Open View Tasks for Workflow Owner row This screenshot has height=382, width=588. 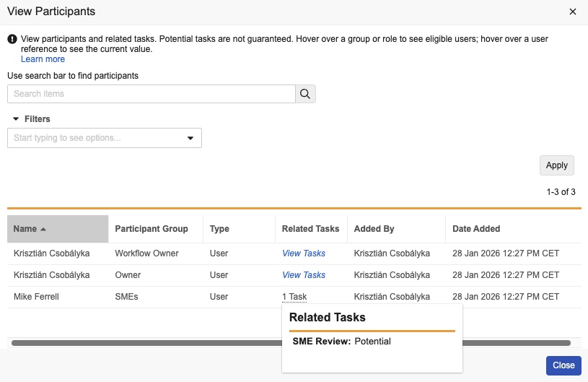point(303,253)
